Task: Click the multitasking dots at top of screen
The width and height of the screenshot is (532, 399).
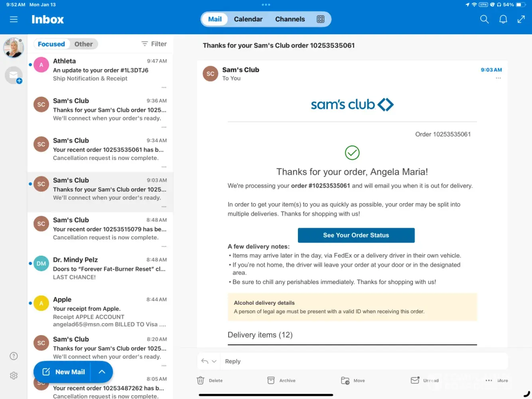Action: coord(266,5)
